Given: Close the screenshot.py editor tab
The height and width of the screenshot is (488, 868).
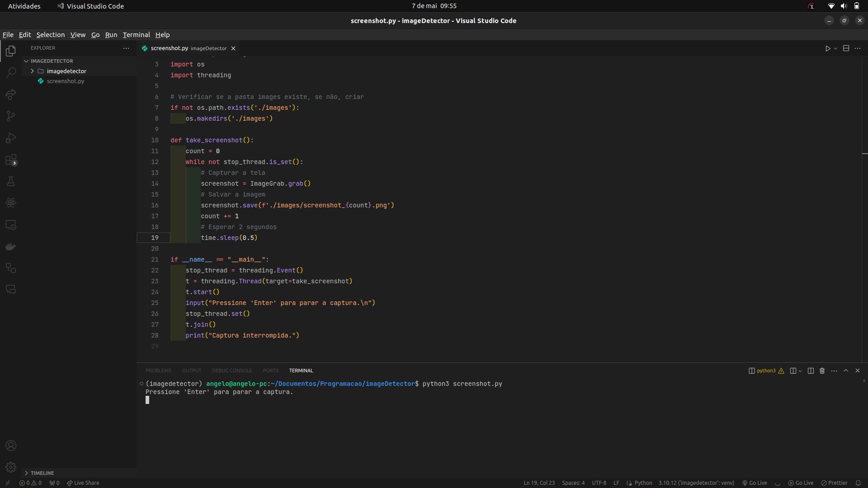Looking at the screenshot, I should [233, 48].
